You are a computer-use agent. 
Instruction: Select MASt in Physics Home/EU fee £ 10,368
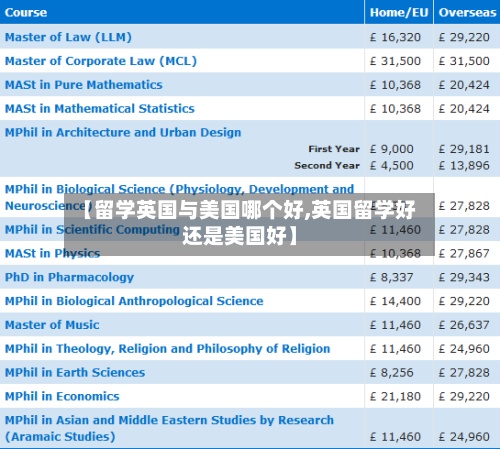click(x=395, y=254)
